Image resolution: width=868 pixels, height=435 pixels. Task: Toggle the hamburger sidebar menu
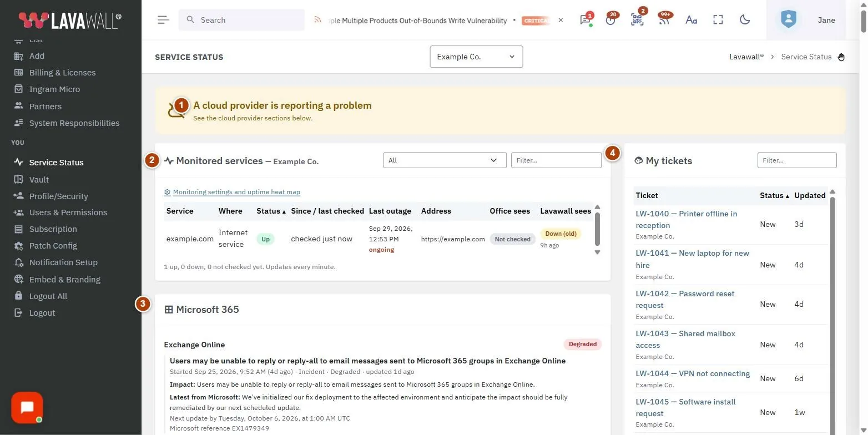163,20
